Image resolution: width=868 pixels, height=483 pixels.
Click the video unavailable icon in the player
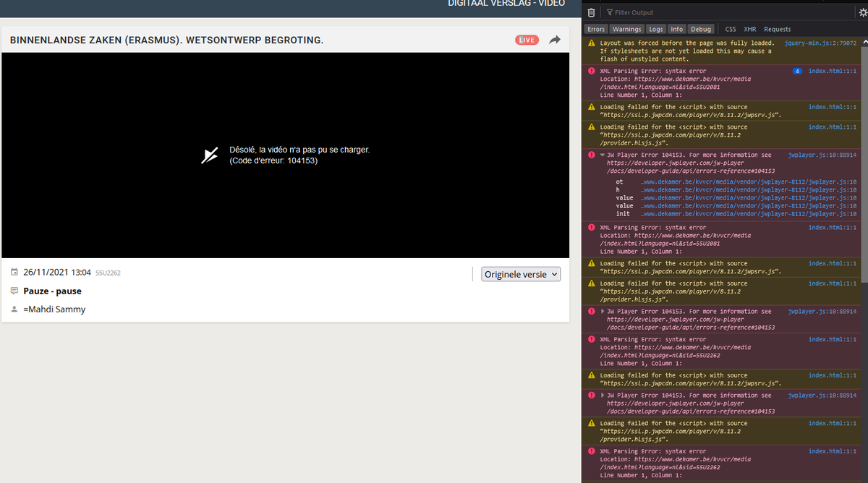(210, 155)
